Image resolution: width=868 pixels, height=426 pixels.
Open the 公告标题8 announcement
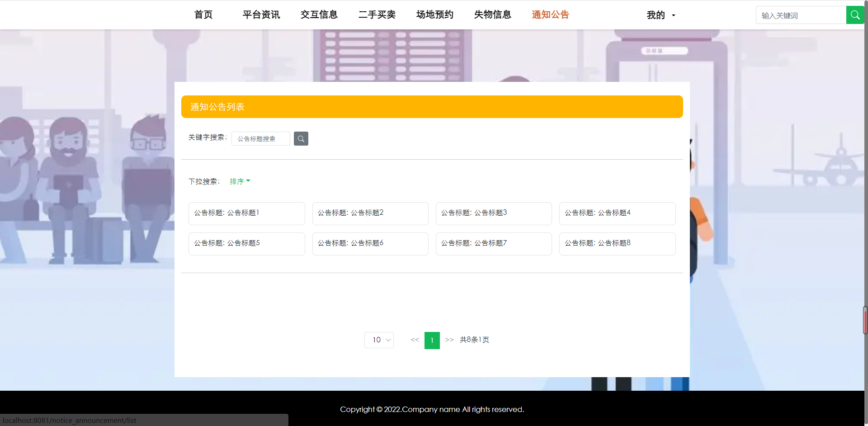(x=617, y=243)
